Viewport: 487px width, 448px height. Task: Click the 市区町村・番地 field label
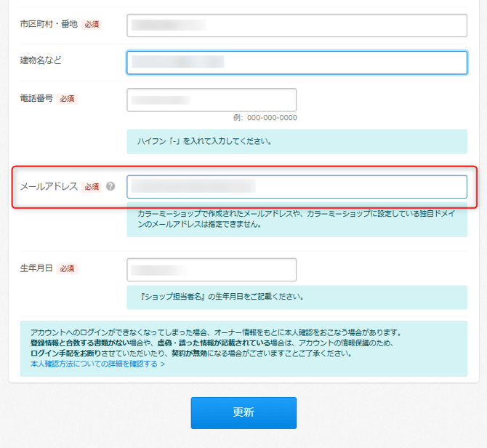point(49,24)
